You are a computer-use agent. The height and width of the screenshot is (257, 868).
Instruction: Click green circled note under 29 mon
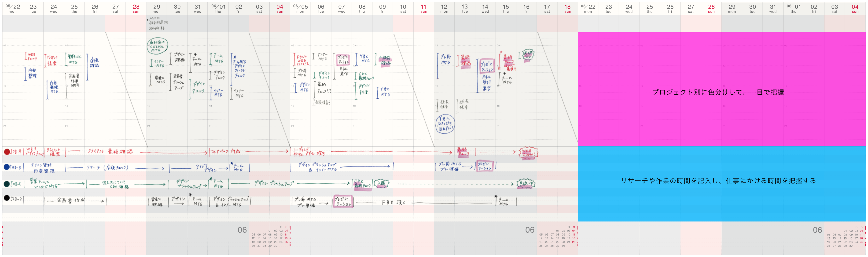(x=157, y=46)
